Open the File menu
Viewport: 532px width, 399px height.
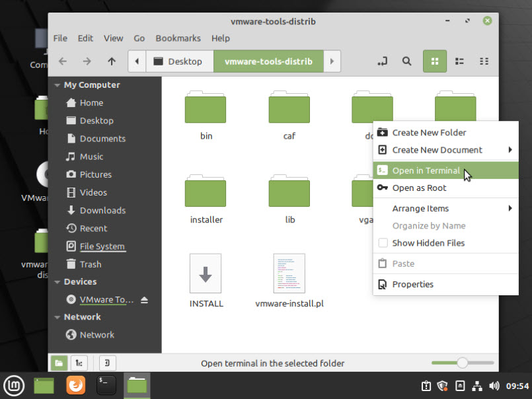(x=60, y=38)
